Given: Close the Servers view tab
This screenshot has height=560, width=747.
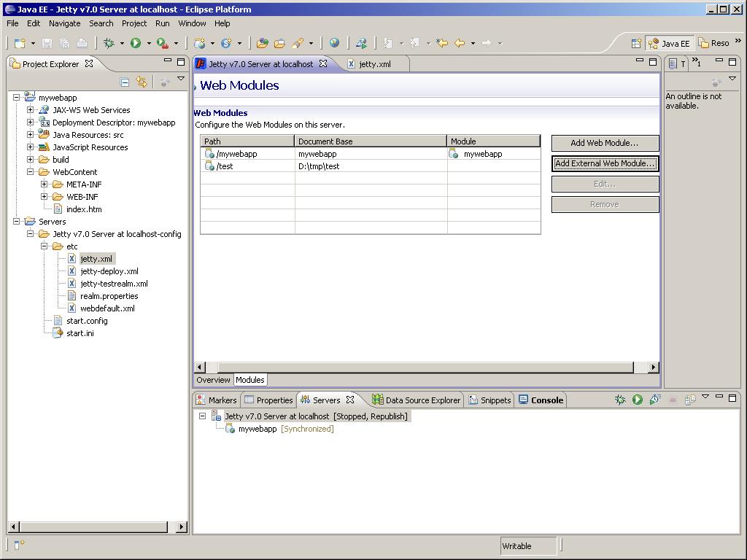Looking at the screenshot, I should (x=350, y=400).
